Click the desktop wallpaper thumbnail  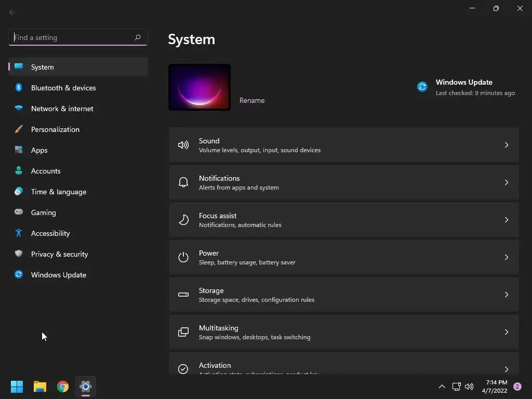coord(199,87)
